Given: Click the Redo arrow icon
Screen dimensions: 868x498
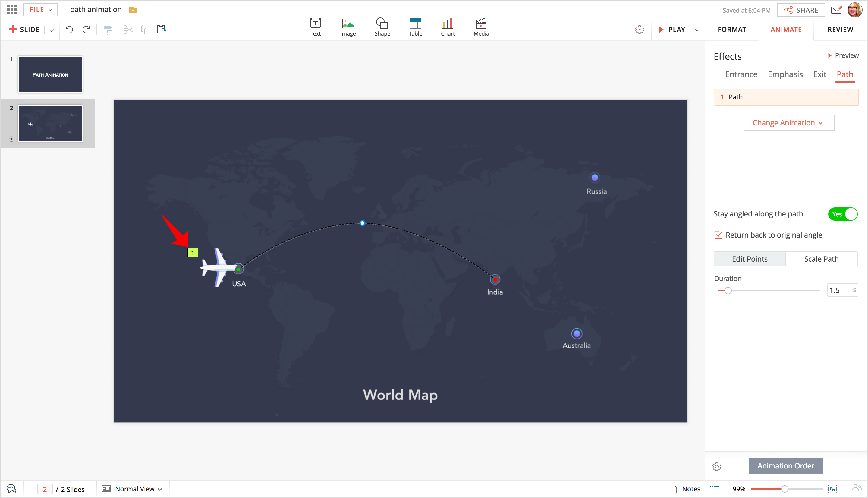Looking at the screenshot, I should pyautogui.click(x=86, y=30).
